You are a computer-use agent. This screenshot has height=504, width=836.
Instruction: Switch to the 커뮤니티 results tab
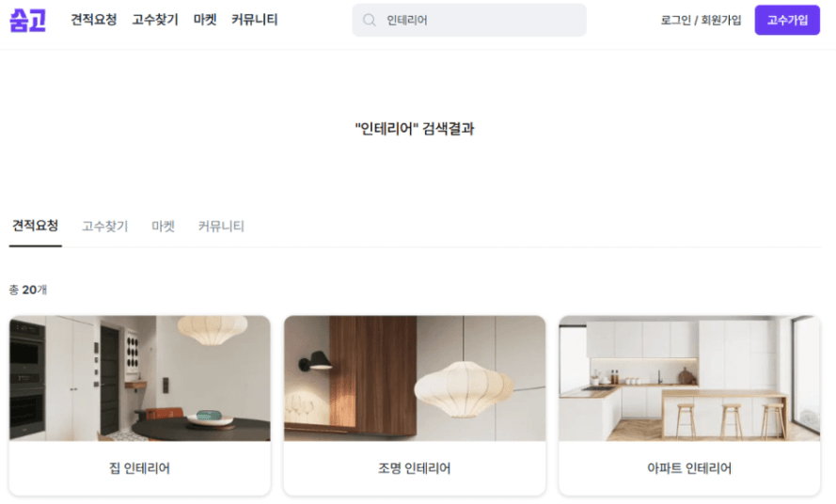point(221,227)
